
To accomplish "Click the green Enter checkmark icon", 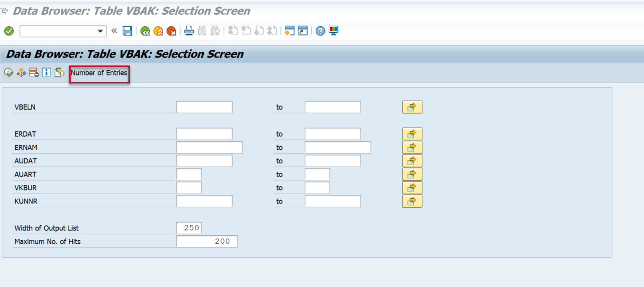I will [9, 31].
